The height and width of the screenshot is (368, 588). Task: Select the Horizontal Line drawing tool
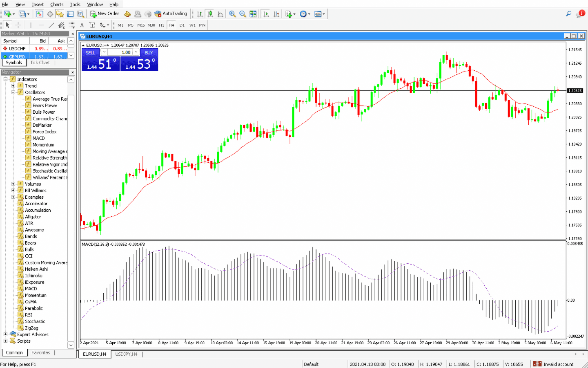40,25
